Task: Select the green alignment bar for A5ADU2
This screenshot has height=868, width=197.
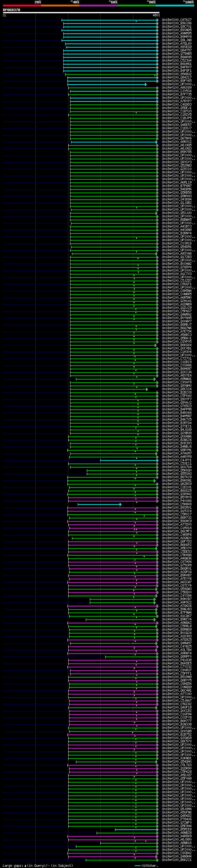Action: tap(111, 74)
